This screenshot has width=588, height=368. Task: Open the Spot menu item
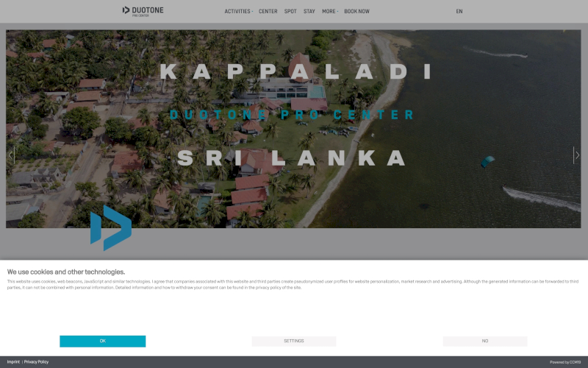pos(290,11)
